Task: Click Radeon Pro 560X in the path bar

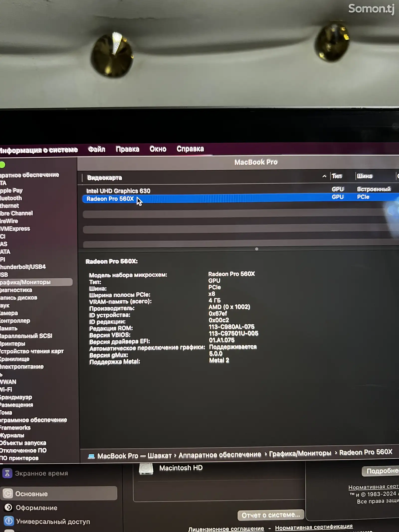Action: click(366, 452)
